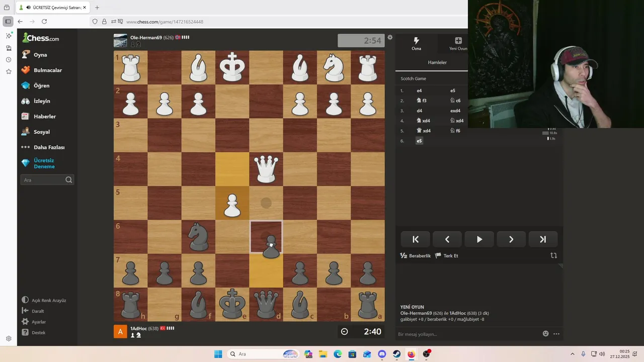Click the Bir mesaj yollayın chat input
The image size is (644, 362).
coord(468,334)
